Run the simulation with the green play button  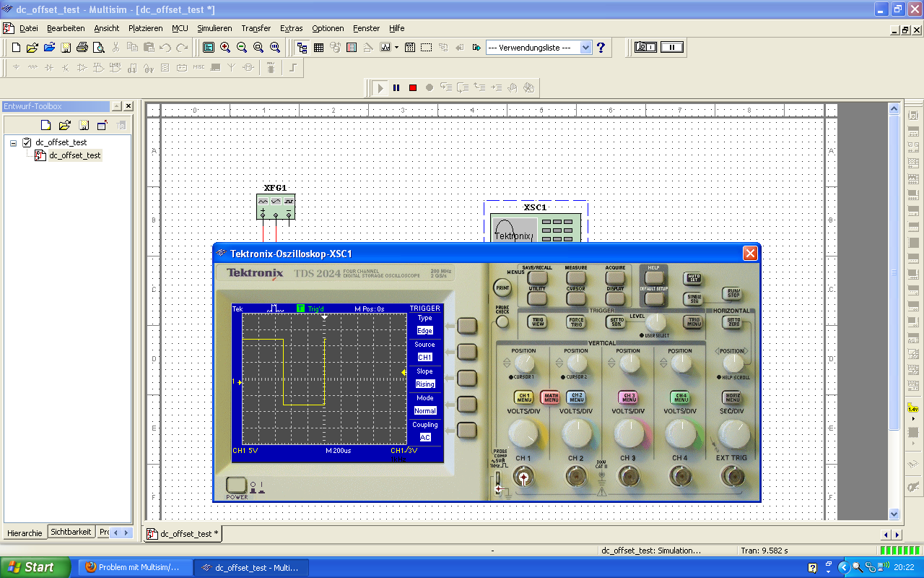point(380,88)
